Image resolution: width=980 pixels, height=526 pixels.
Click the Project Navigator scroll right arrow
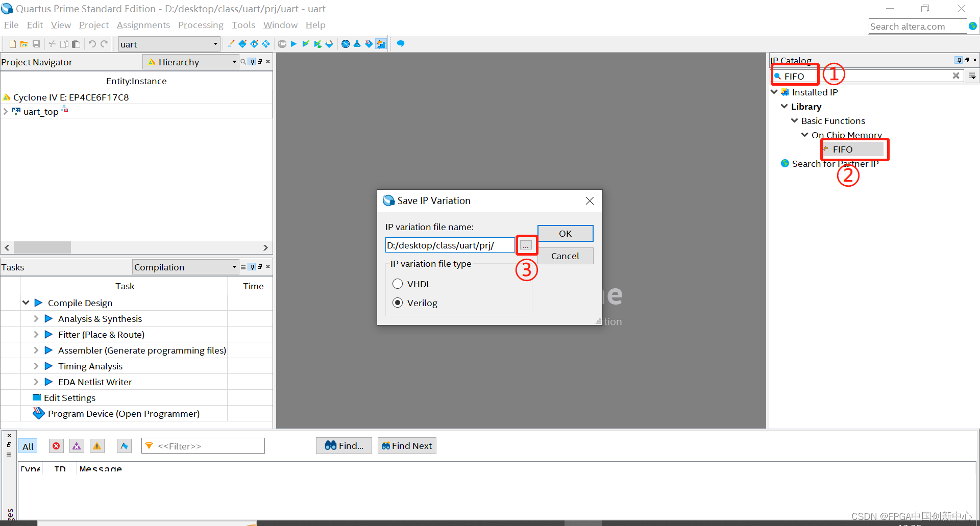[x=265, y=247]
